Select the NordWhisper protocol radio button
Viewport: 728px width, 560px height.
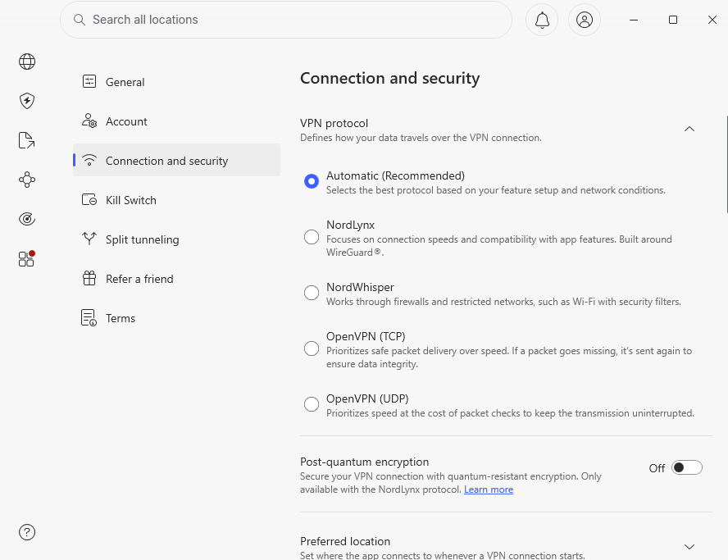(312, 293)
